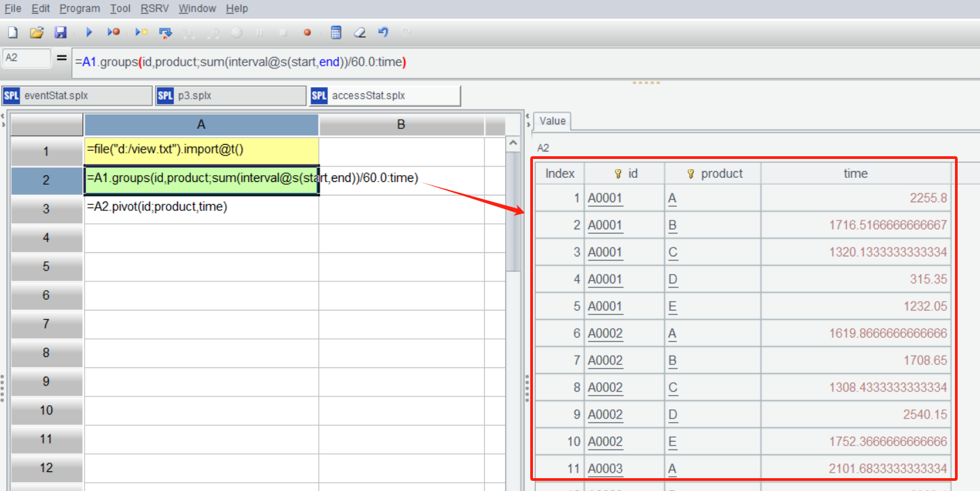Open a file with the folder icon
980x491 pixels.
37,32
